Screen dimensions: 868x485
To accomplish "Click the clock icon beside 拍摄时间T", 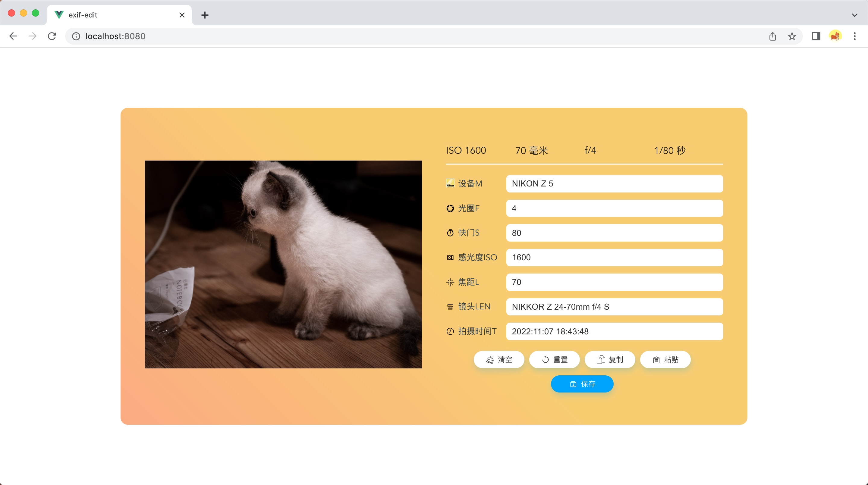I will tap(450, 331).
